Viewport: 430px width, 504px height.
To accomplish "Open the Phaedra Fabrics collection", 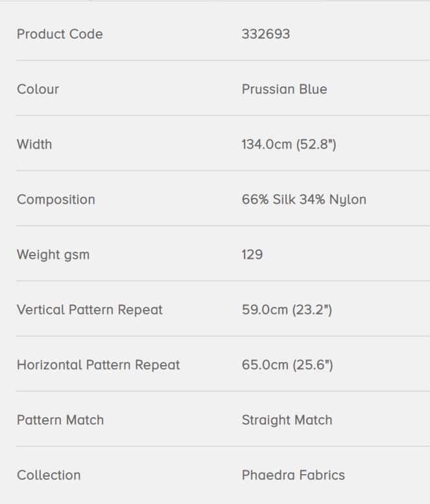I will pos(293,475).
